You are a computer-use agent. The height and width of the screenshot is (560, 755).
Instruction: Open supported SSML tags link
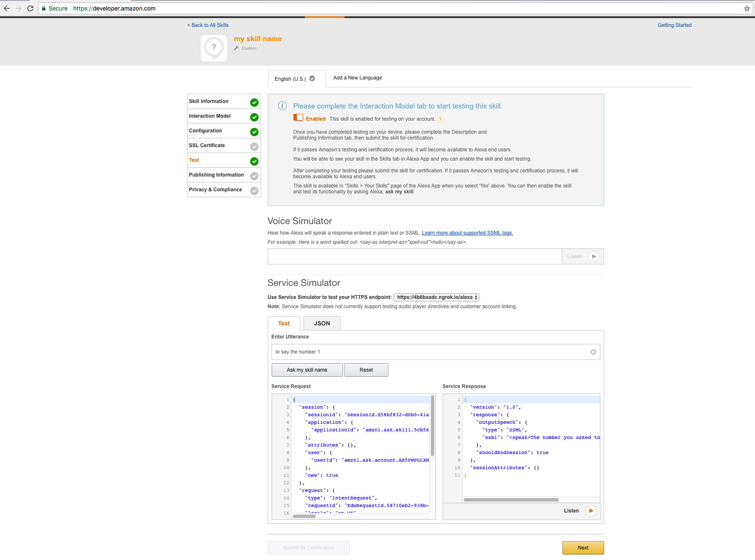click(x=467, y=233)
